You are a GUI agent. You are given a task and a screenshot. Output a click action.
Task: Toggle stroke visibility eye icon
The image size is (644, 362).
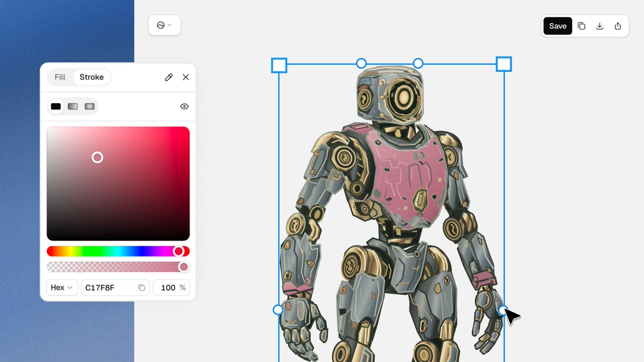(x=184, y=106)
